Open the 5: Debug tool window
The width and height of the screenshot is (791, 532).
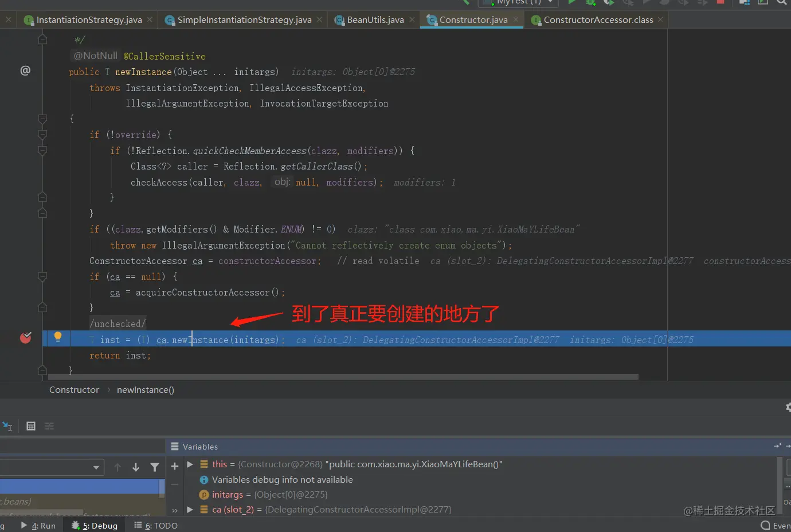pyautogui.click(x=95, y=526)
